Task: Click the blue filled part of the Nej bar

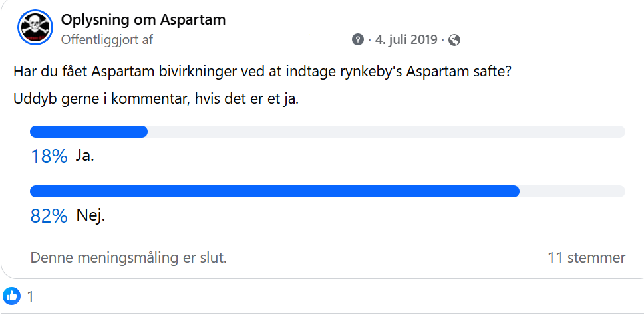Action: (x=274, y=192)
